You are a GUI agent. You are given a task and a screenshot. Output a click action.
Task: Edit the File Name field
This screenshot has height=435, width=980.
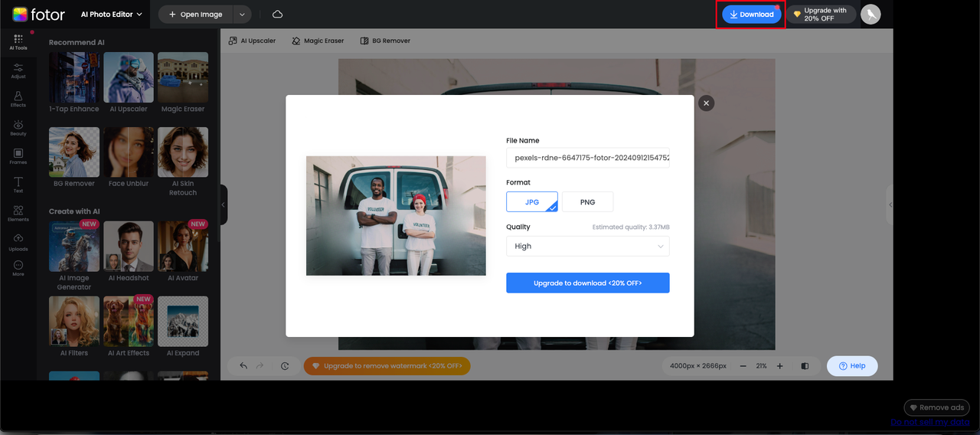click(x=588, y=158)
